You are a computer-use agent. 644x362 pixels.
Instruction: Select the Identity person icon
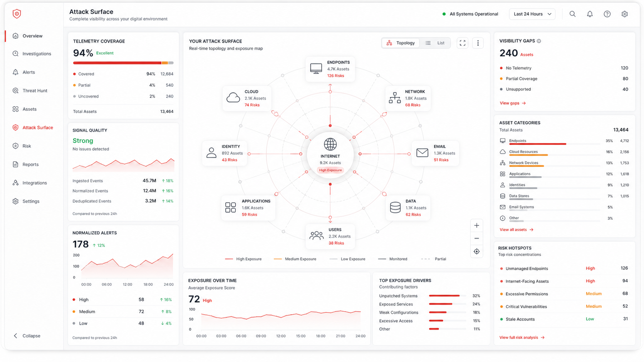click(211, 153)
